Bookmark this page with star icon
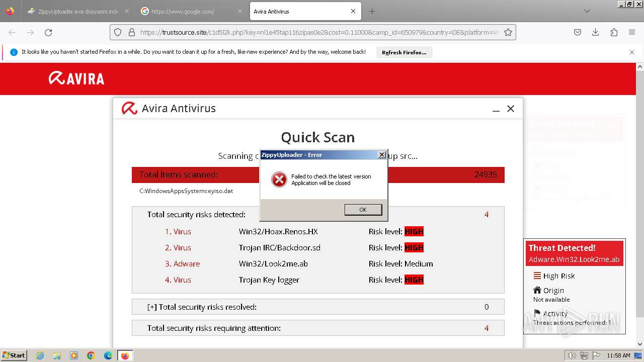This screenshot has width=644, height=362. [x=508, y=32]
